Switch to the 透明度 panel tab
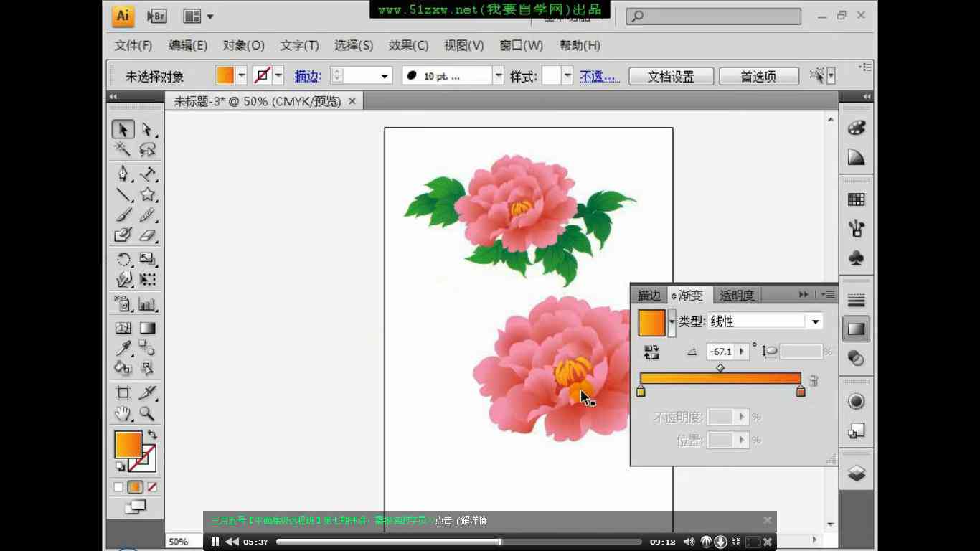The image size is (980, 551). coord(737,295)
